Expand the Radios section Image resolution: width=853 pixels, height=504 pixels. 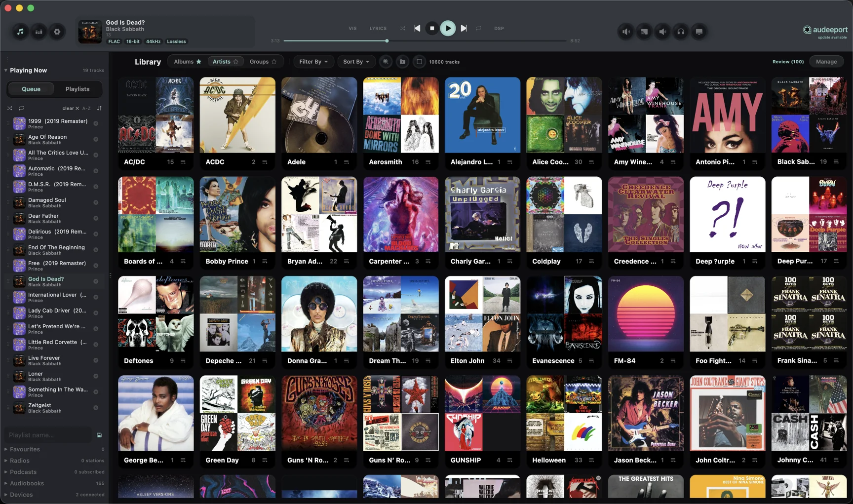[6, 461]
